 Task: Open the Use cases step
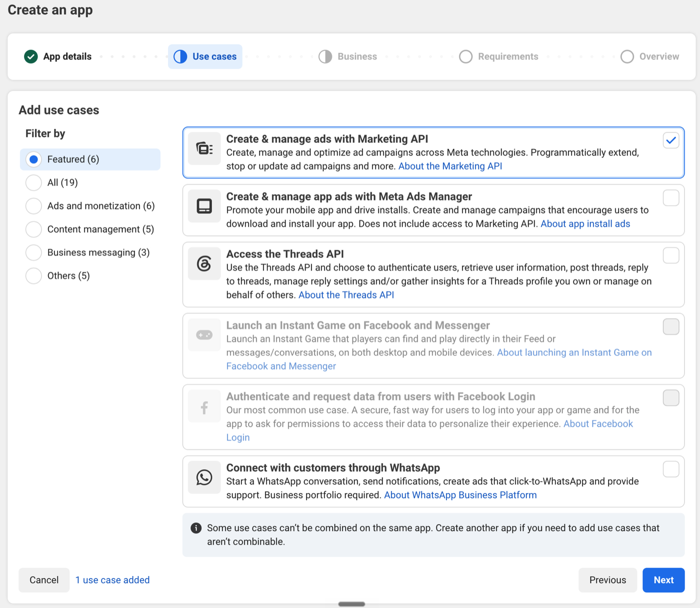(x=205, y=56)
